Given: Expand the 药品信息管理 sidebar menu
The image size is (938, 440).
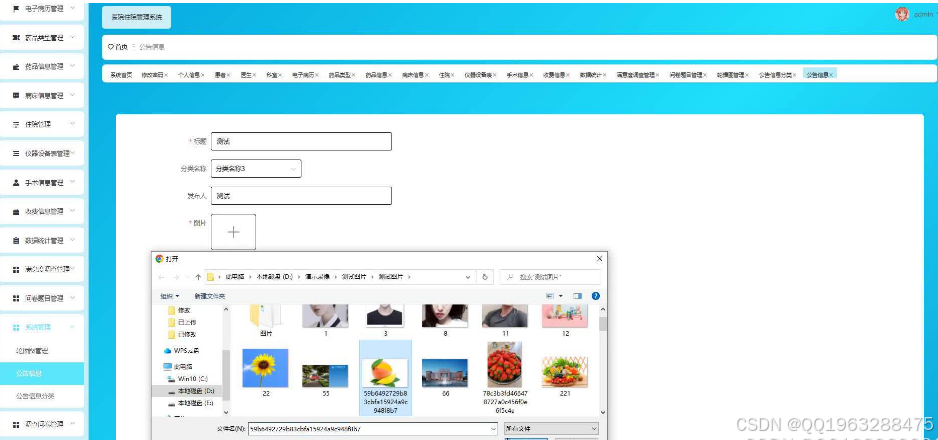Looking at the screenshot, I should [72, 66].
